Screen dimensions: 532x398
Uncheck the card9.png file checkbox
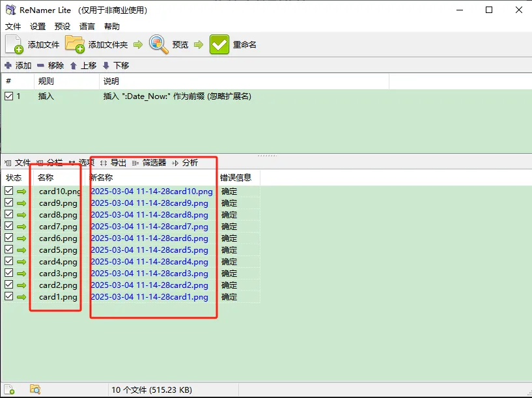coord(9,203)
